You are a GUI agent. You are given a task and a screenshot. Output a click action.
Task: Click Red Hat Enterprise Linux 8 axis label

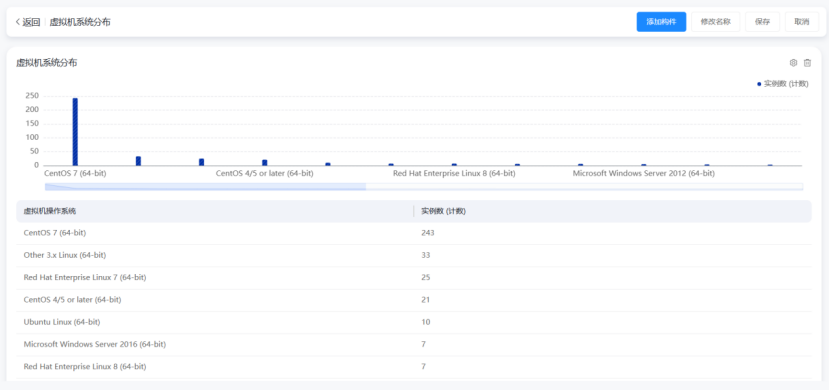(x=454, y=173)
